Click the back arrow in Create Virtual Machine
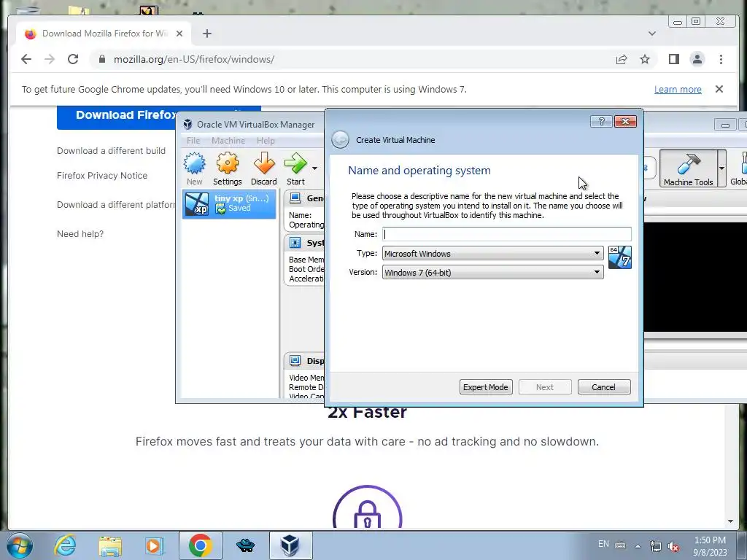The height and width of the screenshot is (560, 747). point(340,140)
